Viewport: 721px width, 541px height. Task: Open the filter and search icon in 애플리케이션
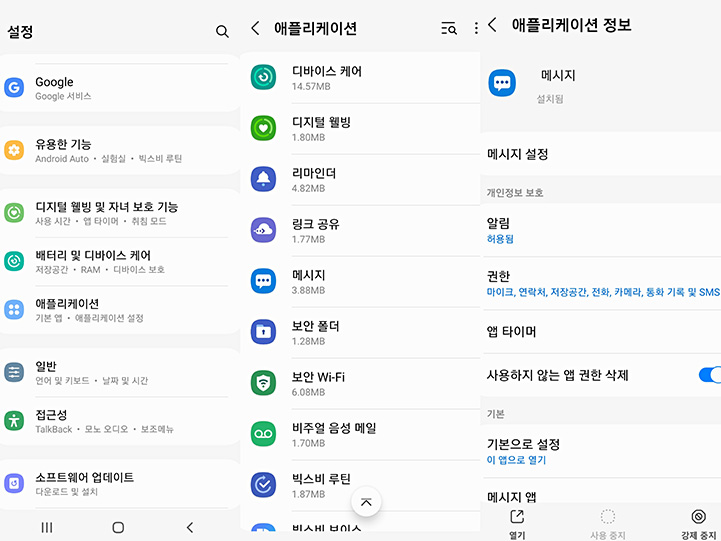point(449,28)
